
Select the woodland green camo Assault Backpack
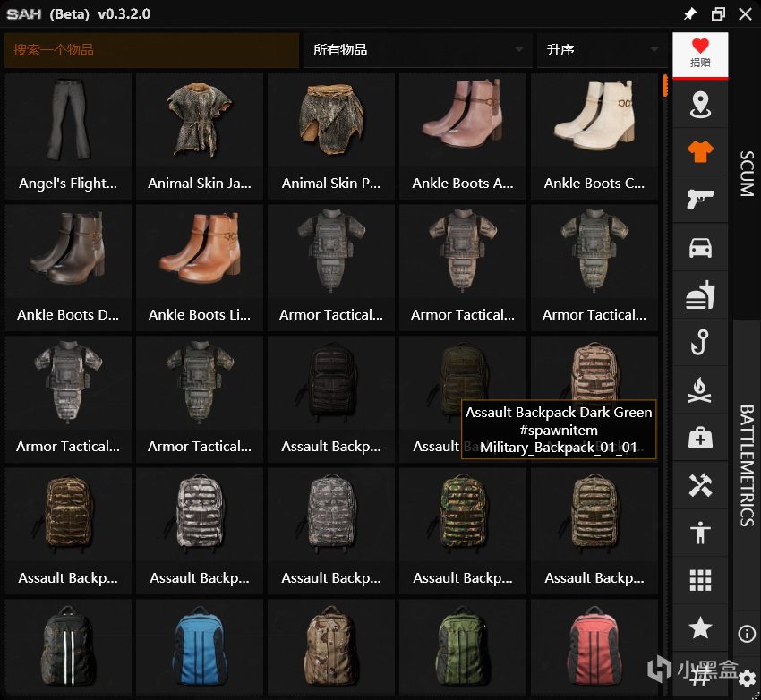click(x=463, y=531)
